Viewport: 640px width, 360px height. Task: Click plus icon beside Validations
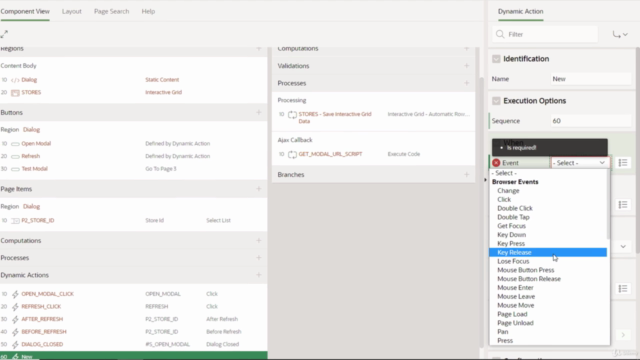pyautogui.click(x=467, y=66)
